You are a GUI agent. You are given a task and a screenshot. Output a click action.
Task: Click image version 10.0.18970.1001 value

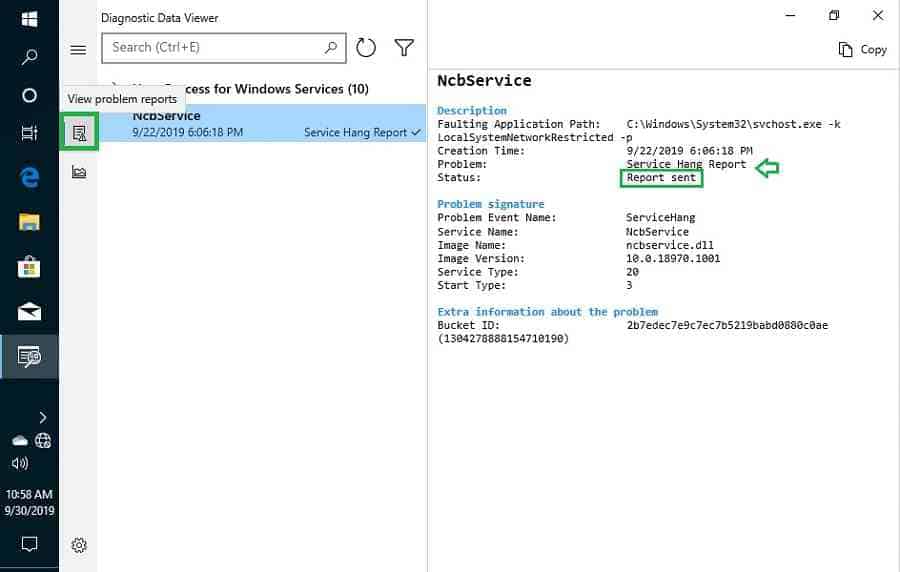pos(673,258)
